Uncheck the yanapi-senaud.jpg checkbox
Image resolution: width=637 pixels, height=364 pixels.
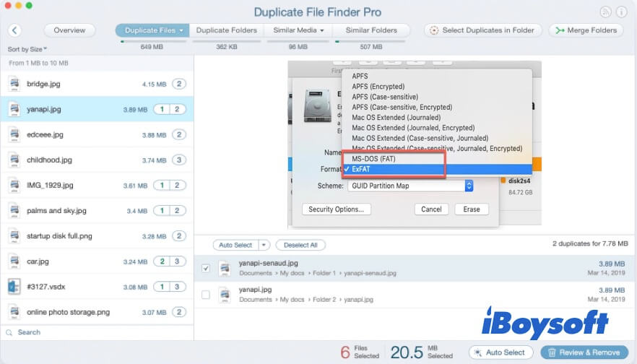click(x=206, y=268)
